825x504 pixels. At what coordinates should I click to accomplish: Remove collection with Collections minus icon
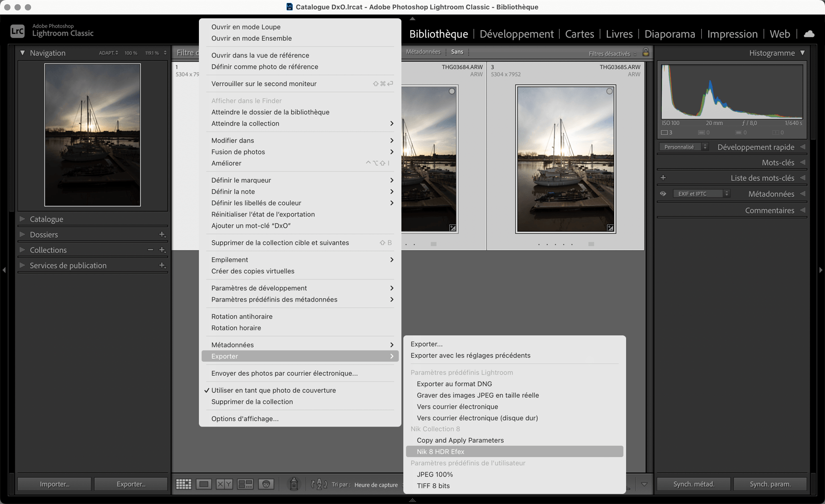(150, 250)
